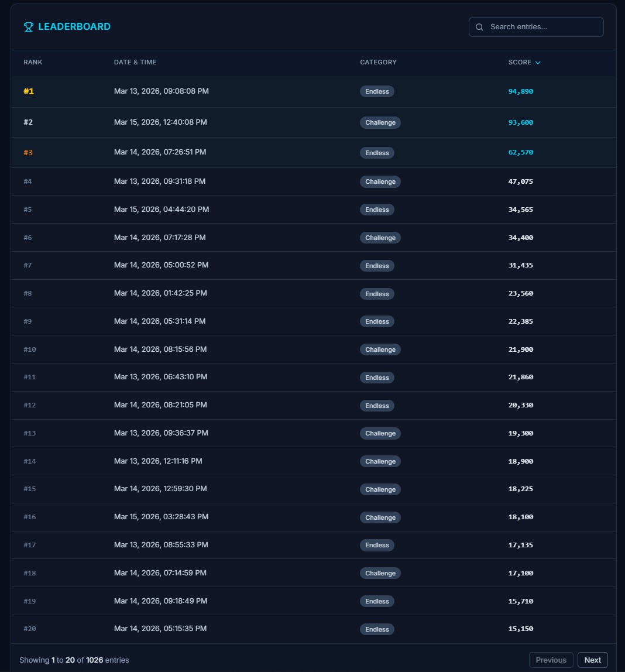Select the 34,565 score value
625x672 pixels.
tap(520, 210)
